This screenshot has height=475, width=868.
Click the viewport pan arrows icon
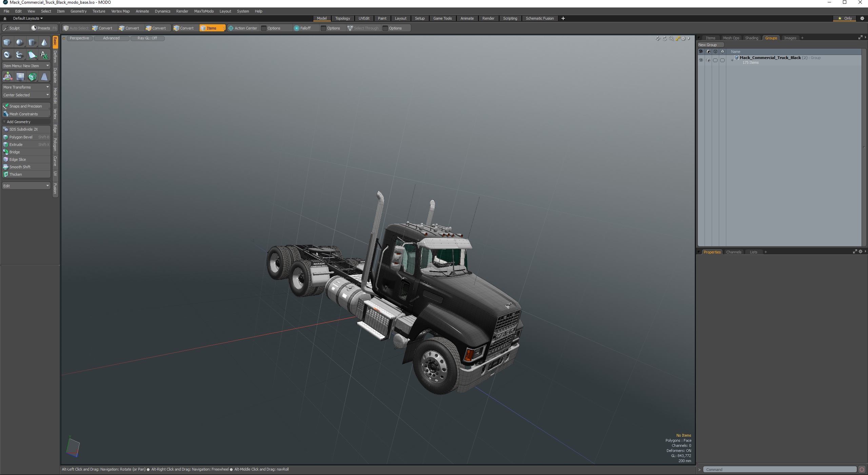click(x=658, y=38)
